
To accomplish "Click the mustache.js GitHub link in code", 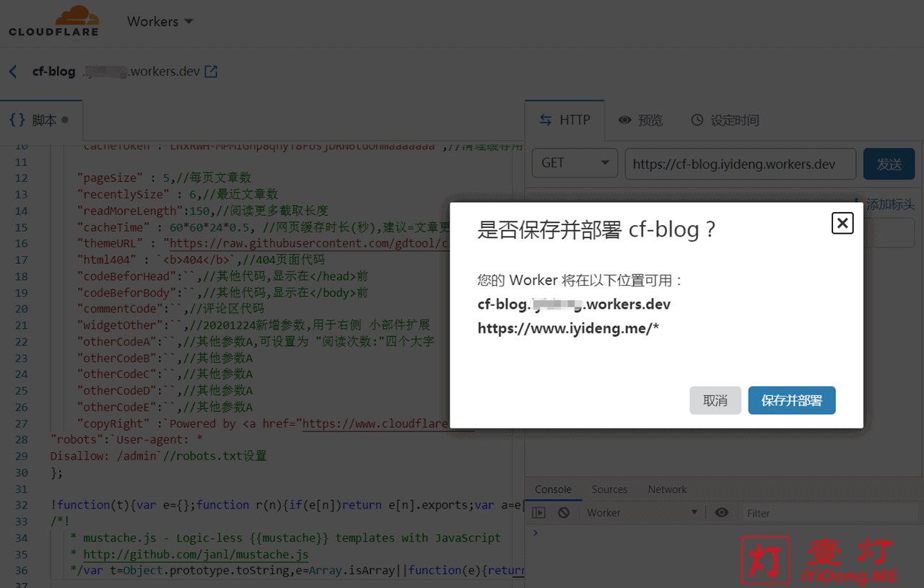I will click(196, 554).
